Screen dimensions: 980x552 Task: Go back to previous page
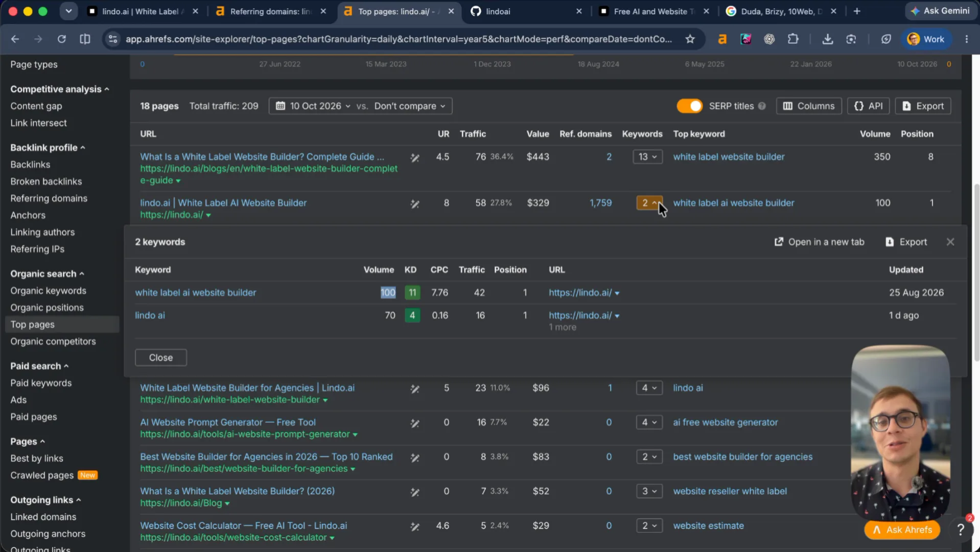15,39
